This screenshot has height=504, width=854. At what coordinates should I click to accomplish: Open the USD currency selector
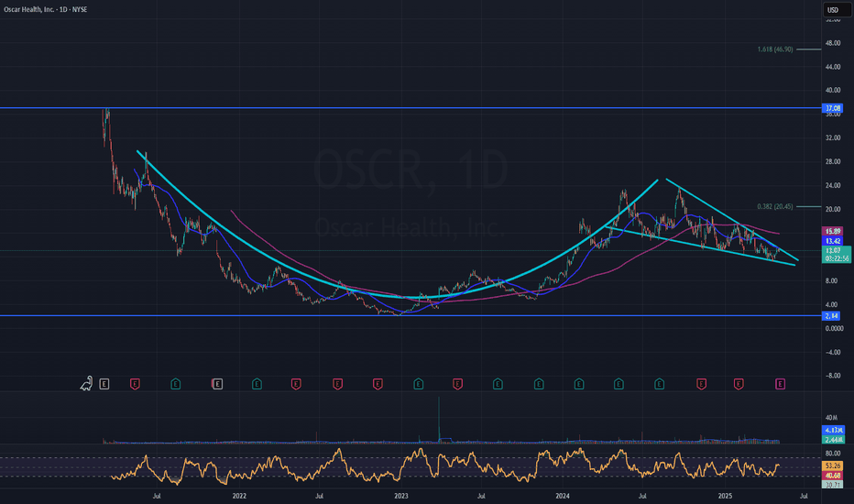[836, 9]
